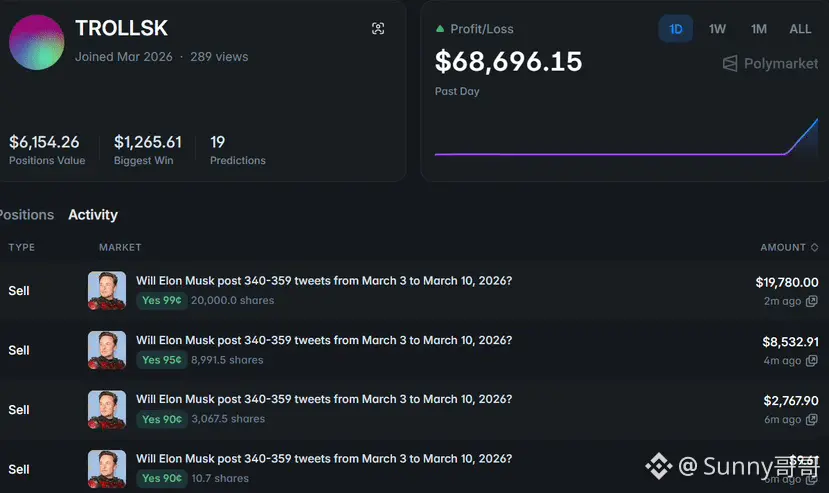Screen dimensions: 829x493
Task: Click the $6,154.26 positions value
Action: [x=44, y=142]
